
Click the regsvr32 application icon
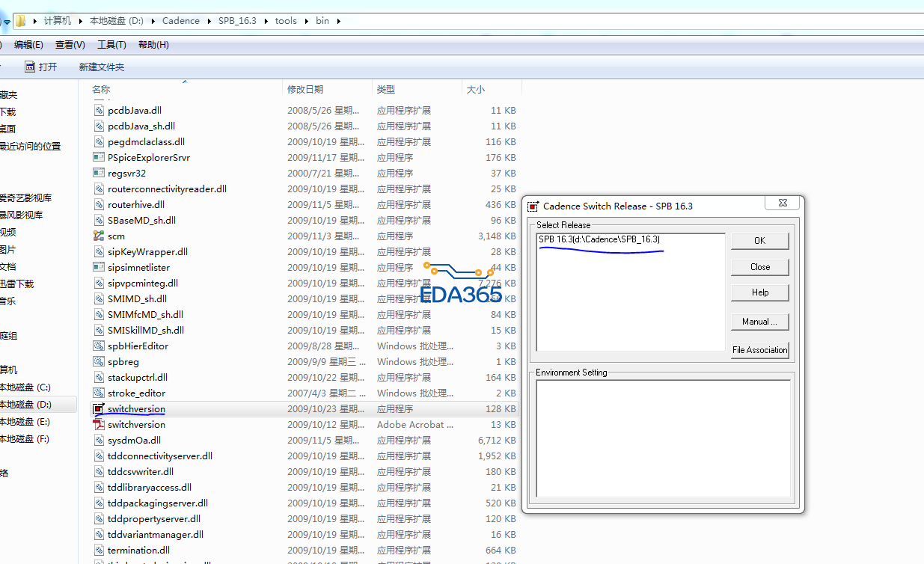[99, 173]
